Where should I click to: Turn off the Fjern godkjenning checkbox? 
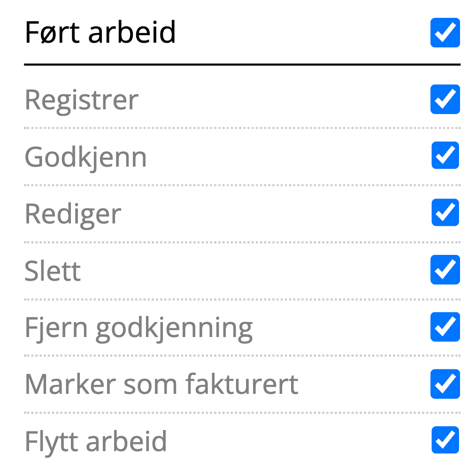[445, 327]
